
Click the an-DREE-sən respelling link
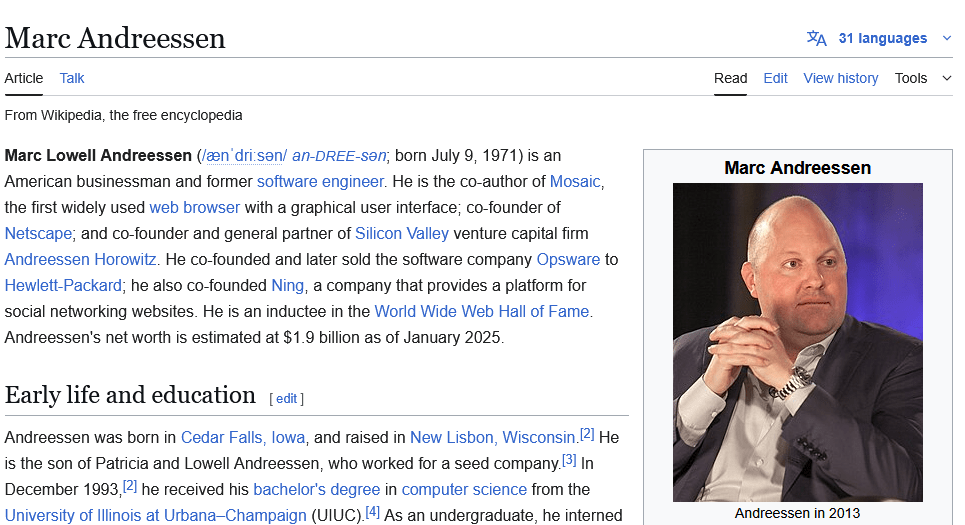click(339, 156)
